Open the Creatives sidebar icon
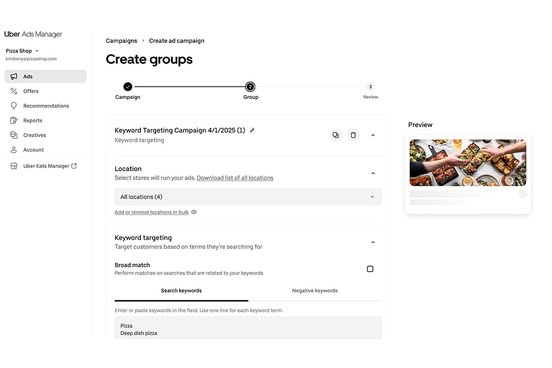The width and height of the screenshot is (552, 368). tap(14, 135)
